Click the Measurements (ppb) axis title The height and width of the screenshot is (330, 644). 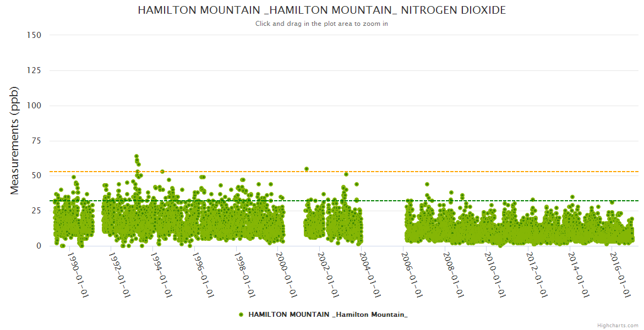(x=15, y=140)
